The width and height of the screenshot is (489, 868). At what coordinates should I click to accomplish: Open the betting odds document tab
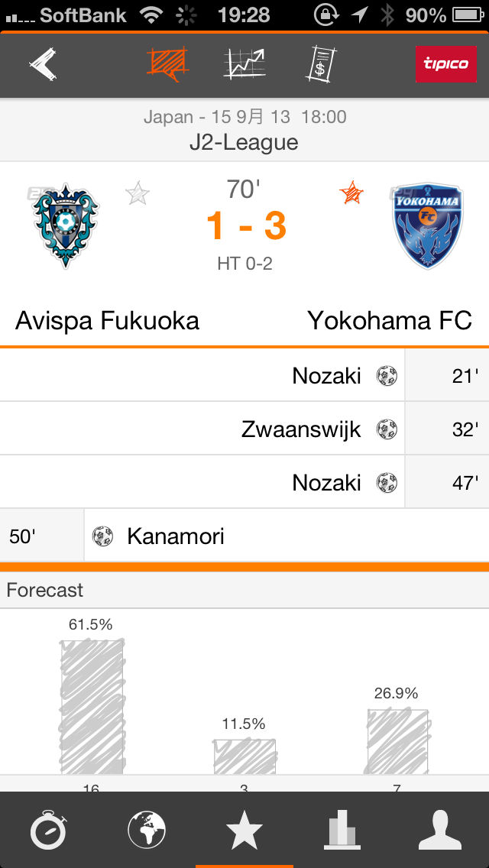(x=322, y=64)
